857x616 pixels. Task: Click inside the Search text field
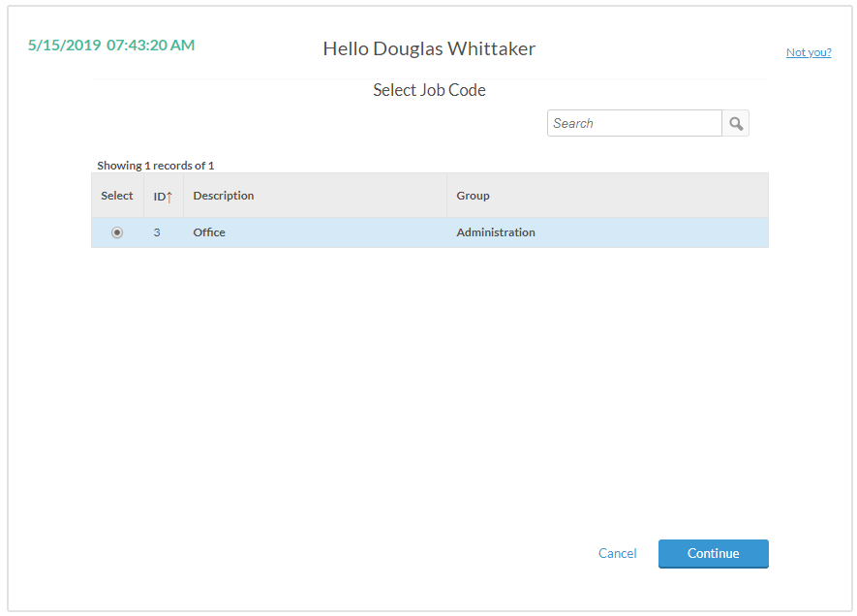coord(634,123)
